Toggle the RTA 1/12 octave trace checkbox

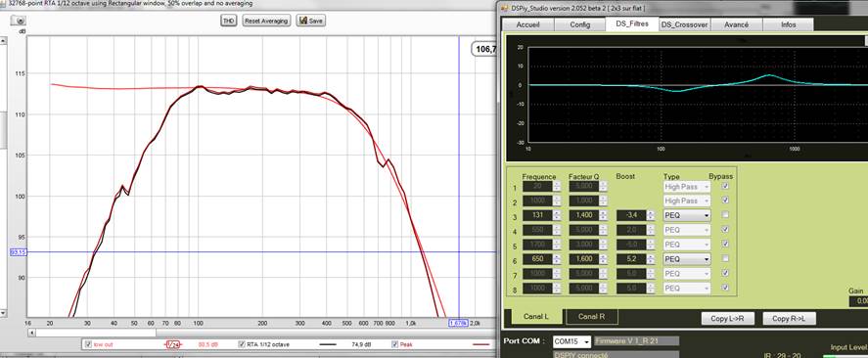(x=242, y=344)
